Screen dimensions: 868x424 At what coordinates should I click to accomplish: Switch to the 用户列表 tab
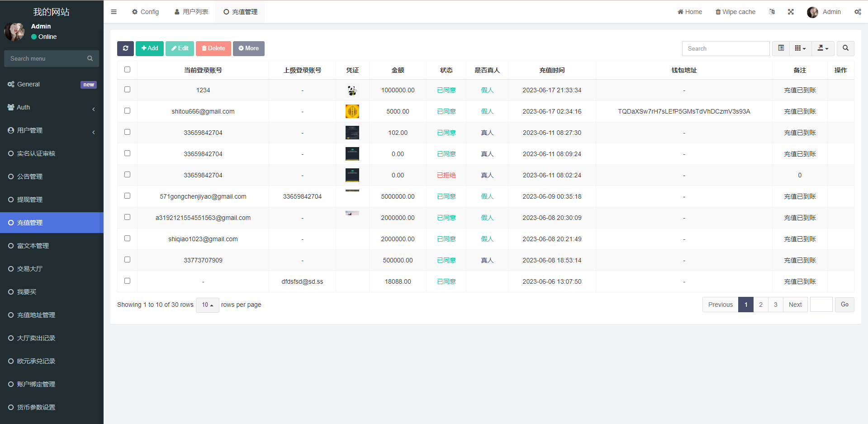191,12
